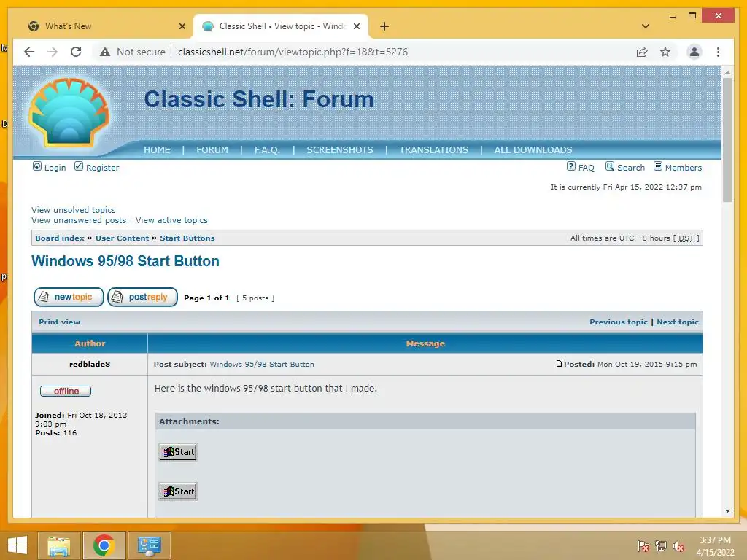Image resolution: width=747 pixels, height=560 pixels.
Task: Go to Previous topic
Action: 619,322
